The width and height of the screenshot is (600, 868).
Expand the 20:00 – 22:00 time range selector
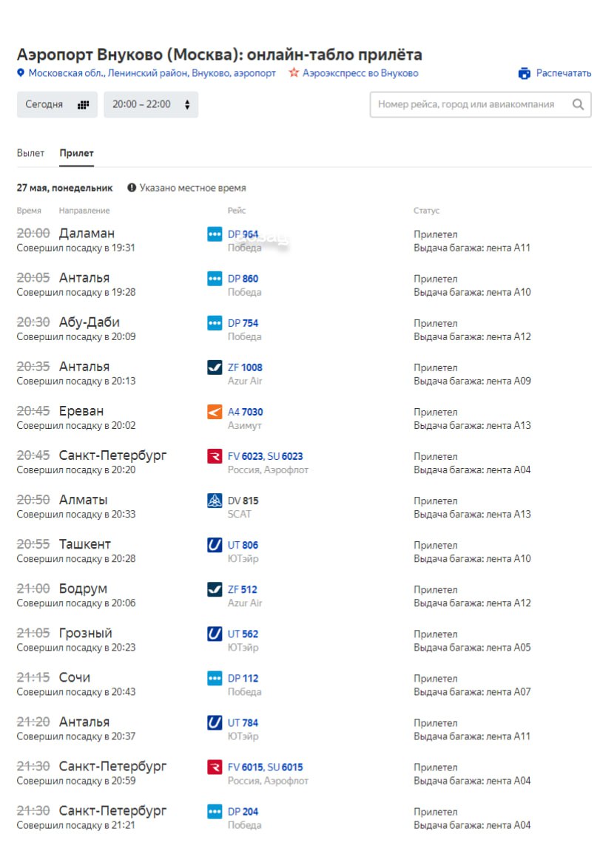pyautogui.click(x=151, y=104)
